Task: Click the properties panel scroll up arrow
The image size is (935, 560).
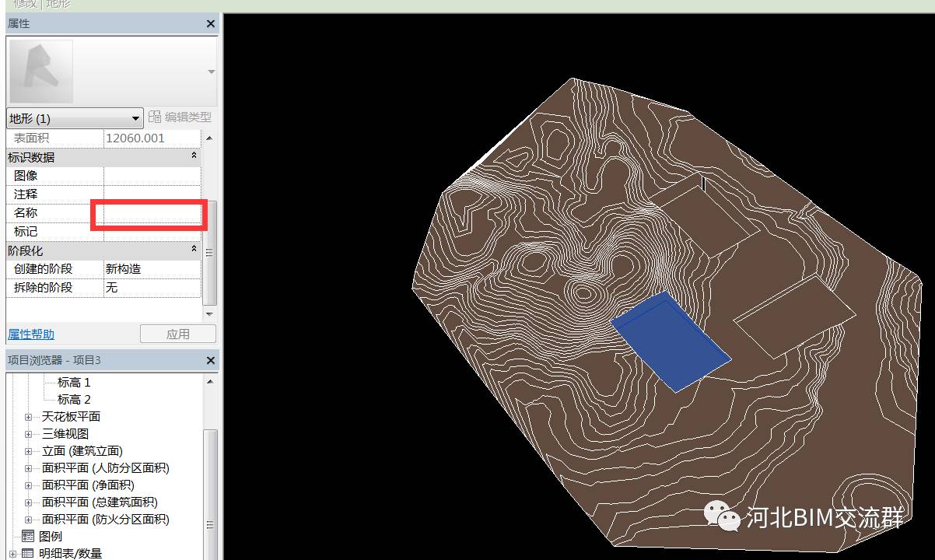Action: 209,138
